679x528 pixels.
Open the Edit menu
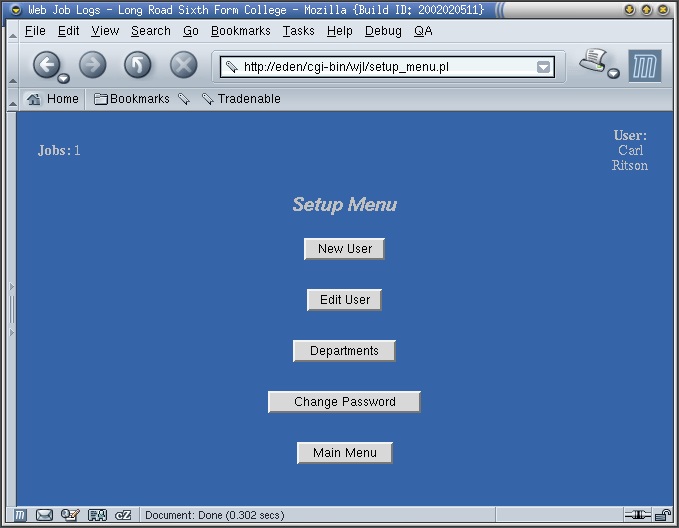(68, 31)
